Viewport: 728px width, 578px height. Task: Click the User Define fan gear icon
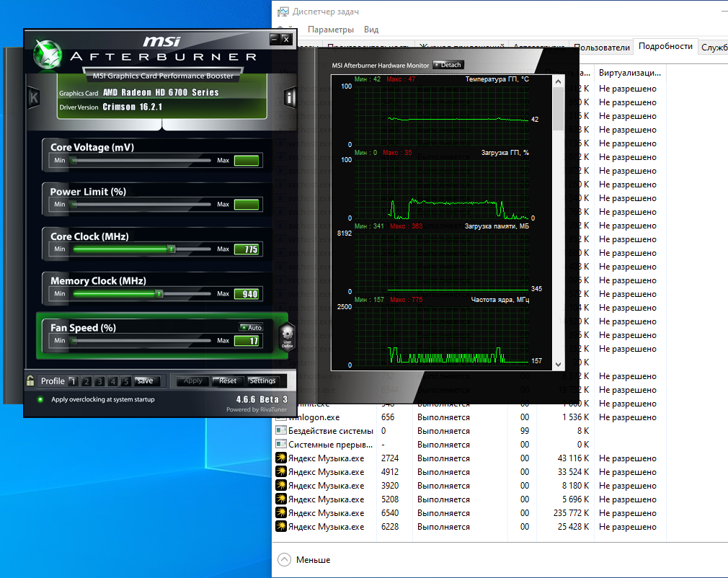point(288,337)
